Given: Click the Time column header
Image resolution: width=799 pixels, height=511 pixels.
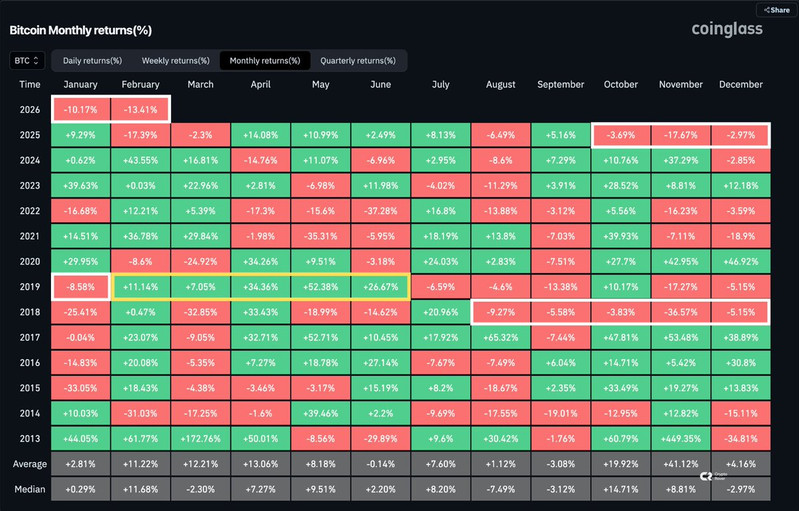Looking at the screenshot, I should click(x=30, y=86).
